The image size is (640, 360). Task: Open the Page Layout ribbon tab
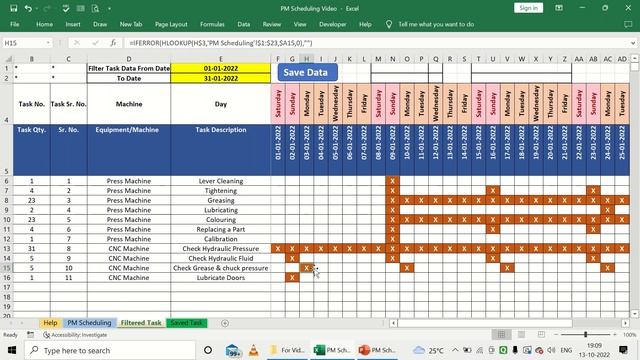(171, 24)
